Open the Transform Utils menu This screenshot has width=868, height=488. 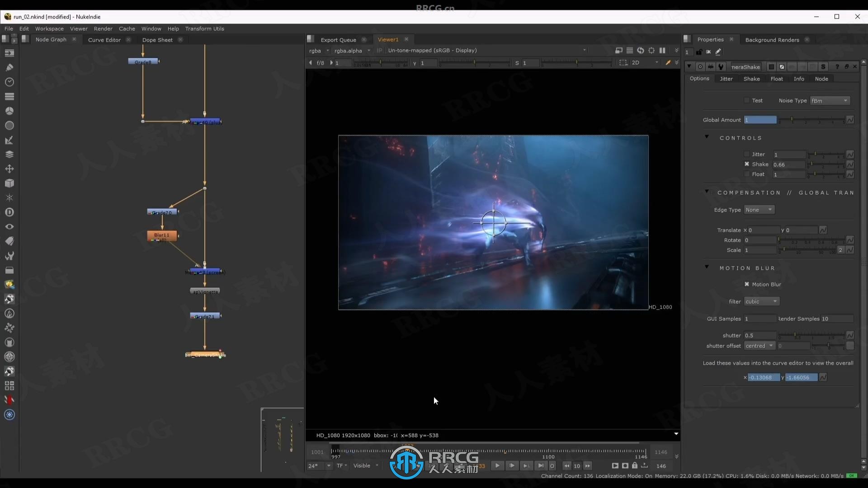click(x=204, y=28)
